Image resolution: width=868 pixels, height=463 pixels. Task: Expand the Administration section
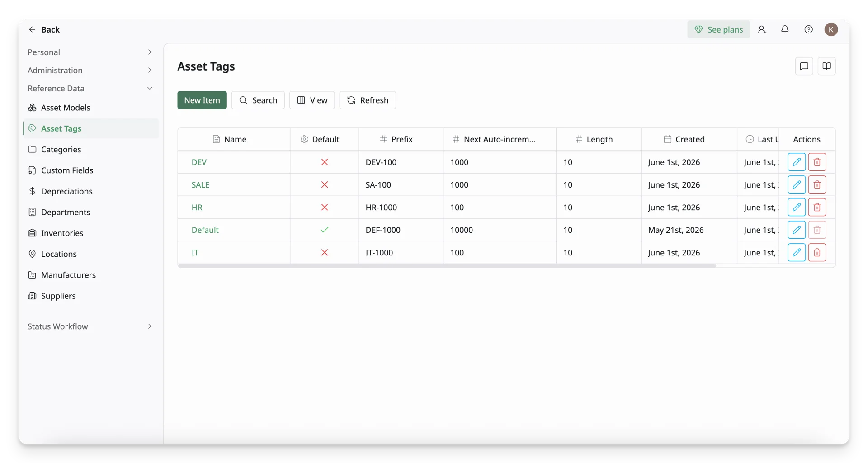click(x=90, y=70)
